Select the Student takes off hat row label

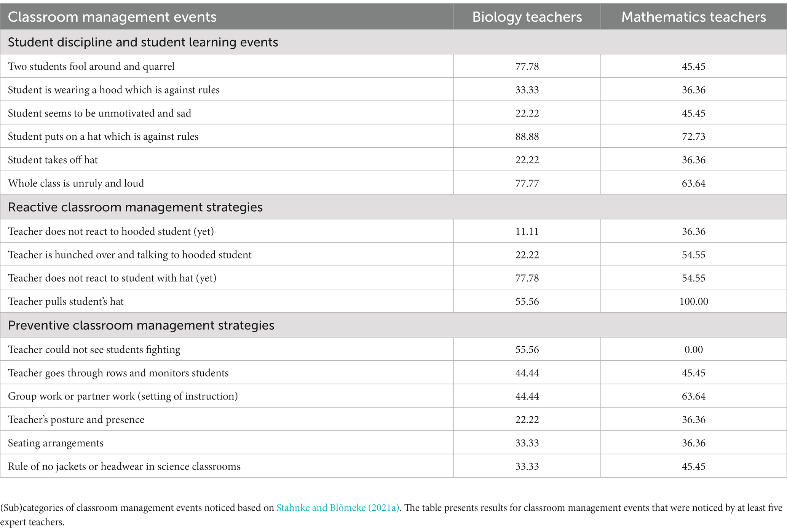[53, 160]
